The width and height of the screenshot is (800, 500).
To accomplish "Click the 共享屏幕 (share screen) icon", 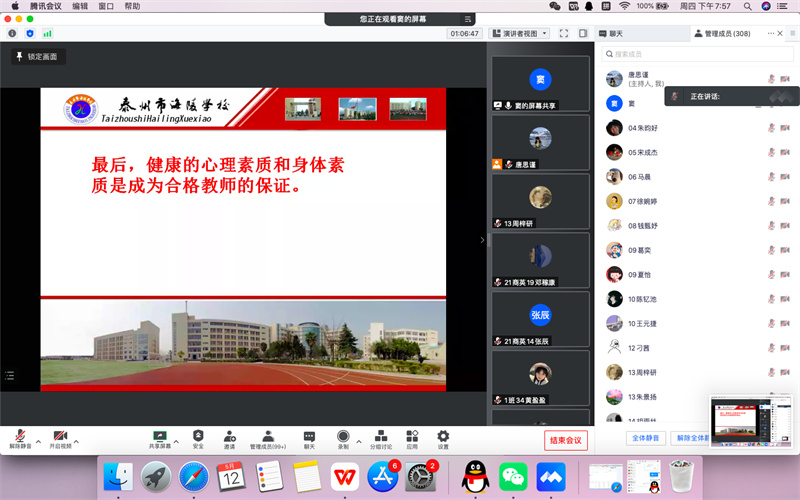I will [159, 437].
